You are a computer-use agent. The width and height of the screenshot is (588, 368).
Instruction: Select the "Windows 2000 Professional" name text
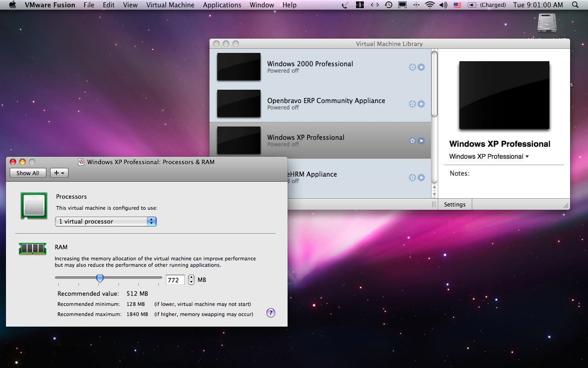pos(310,64)
